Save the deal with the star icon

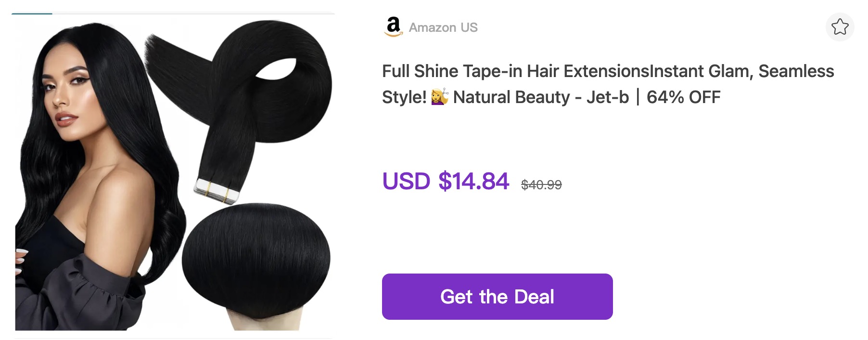(840, 27)
